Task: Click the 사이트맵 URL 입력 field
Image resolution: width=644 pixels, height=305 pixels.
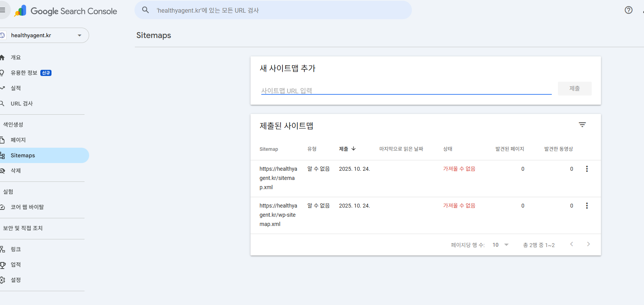Action: pyautogui.click(x=406, y=91)
